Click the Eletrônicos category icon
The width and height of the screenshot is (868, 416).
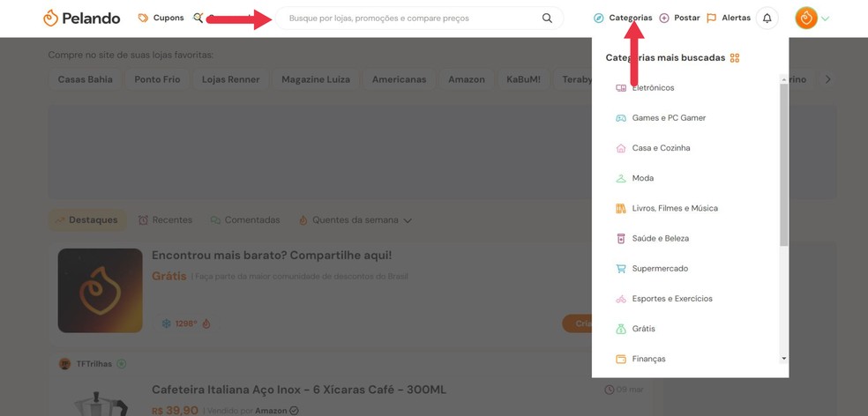621,88
